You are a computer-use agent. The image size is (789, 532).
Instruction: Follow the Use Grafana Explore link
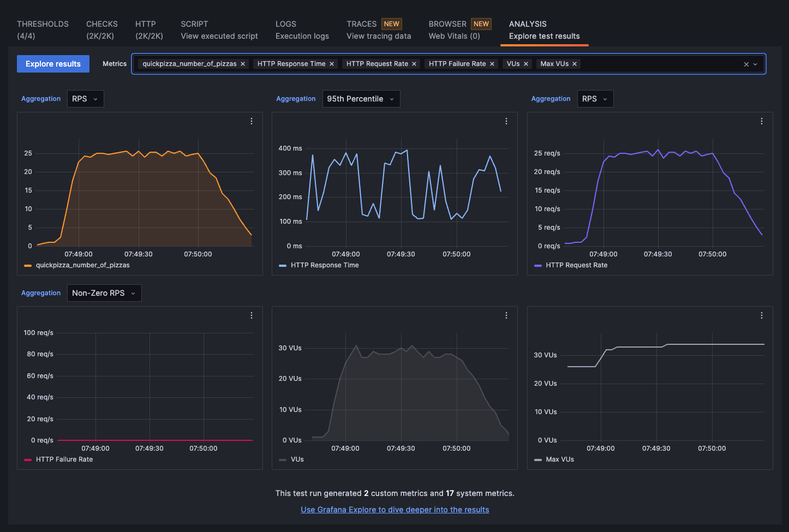point(394,509)
